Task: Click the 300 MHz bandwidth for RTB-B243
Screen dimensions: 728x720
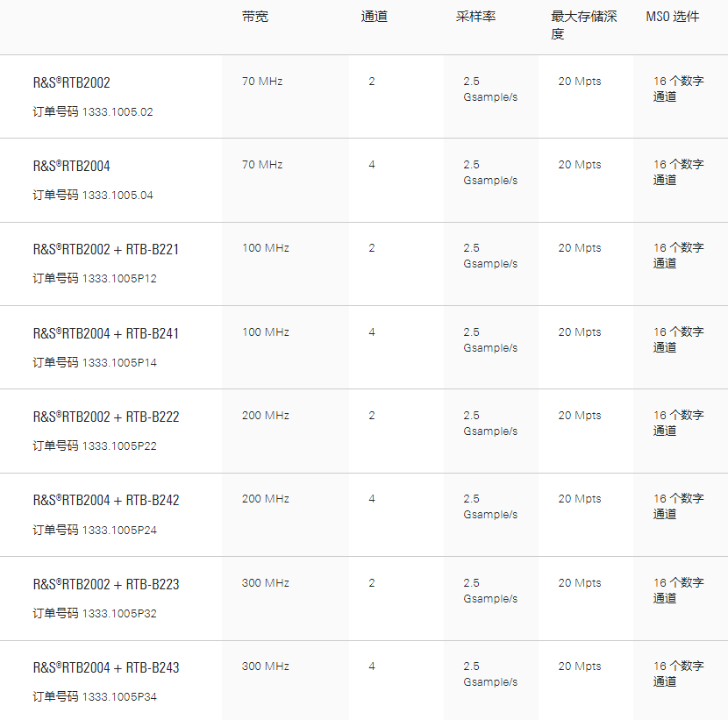Action: pos(266,667)
